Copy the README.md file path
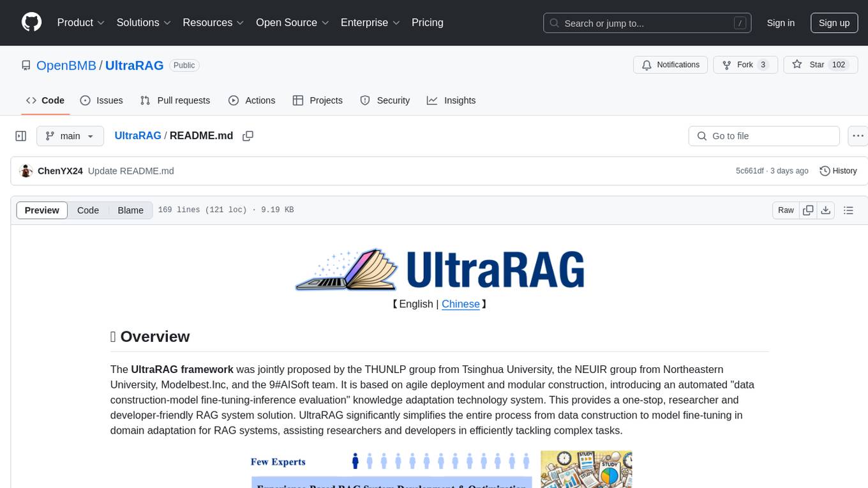 248,136
